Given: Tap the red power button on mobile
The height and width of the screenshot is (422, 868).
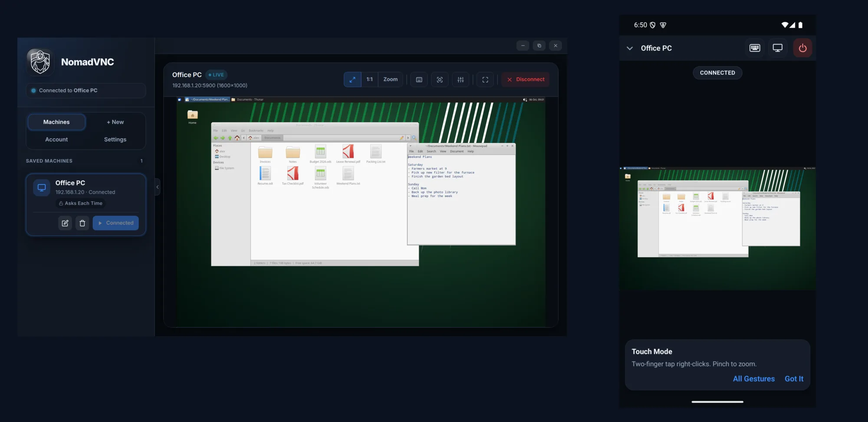Looking at the screenshot, I should pos(802,48).
